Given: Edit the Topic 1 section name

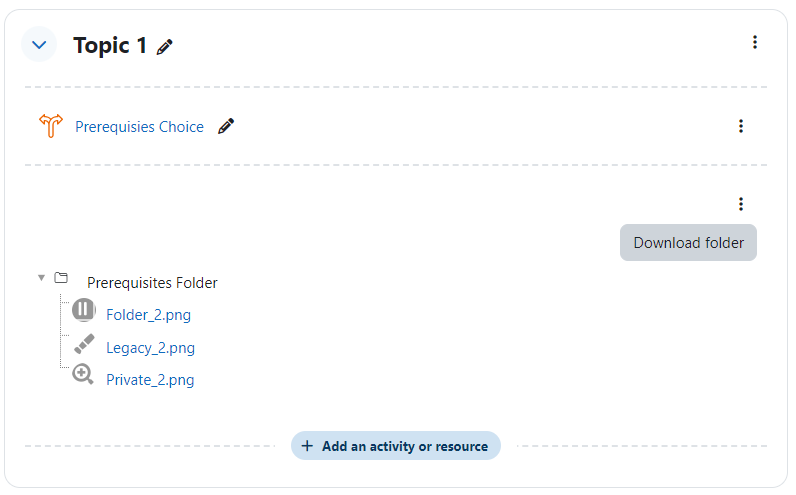Looking at the screenshot, I should [x=164, y=47].
